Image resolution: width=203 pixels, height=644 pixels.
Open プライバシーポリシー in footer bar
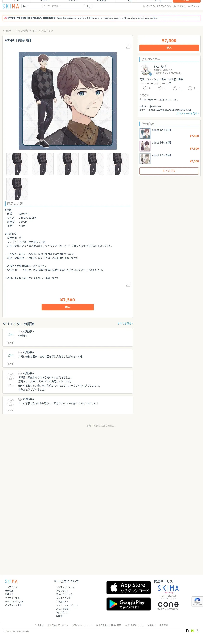[x=82, y=625]
